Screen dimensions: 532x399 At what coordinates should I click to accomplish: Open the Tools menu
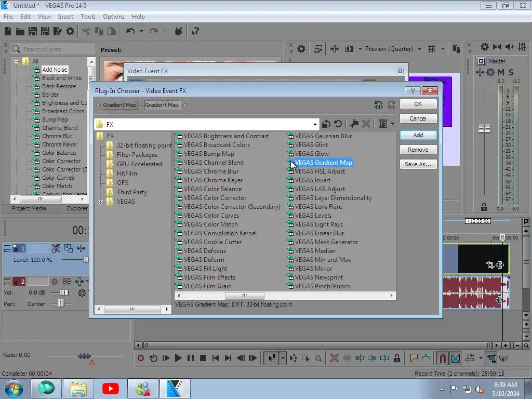click(88, 16)
